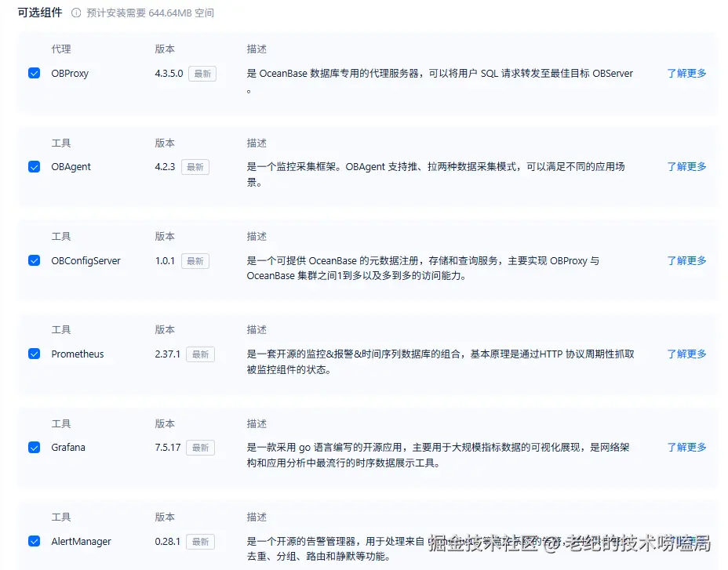728x570 pixels.
Task: Select the 最新 tag of AlertManager 0.28.1
Action: click(x=201, y=542)
